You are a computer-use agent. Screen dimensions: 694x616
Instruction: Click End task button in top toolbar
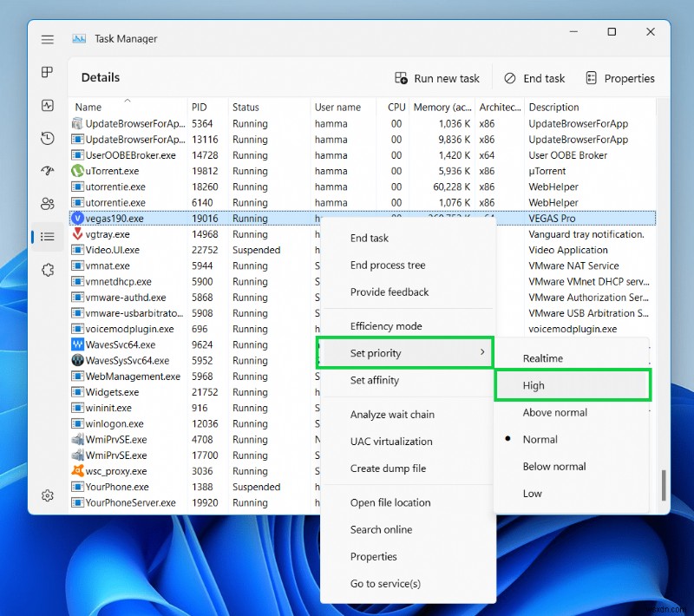pyautogui.click(x=534, y=78)
